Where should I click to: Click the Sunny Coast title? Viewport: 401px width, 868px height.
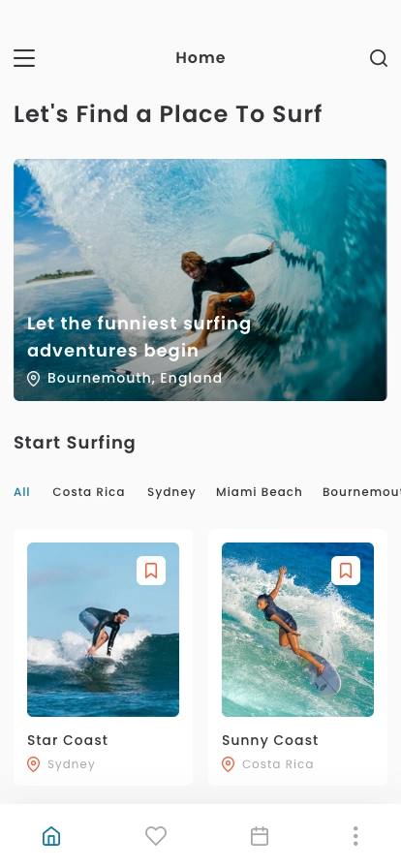(x=269, y=741)
